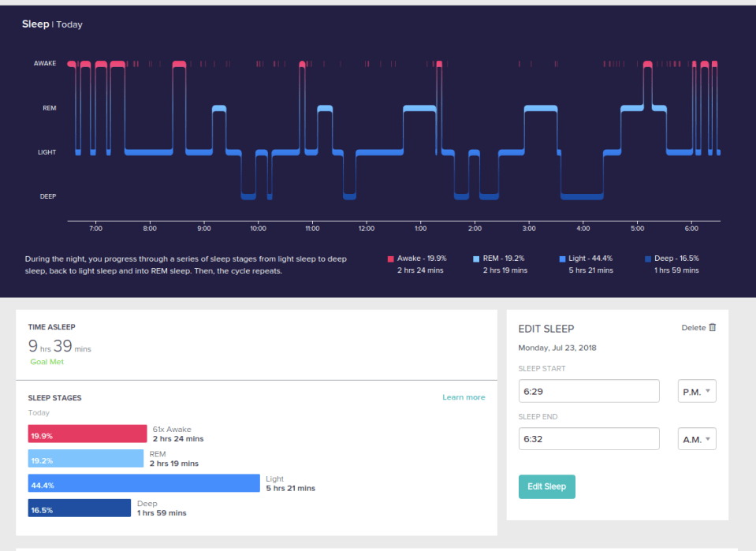Open the P.M. sleep start dropdown
This screenshot has width=756, height=551.
click(x=697, y=391)
